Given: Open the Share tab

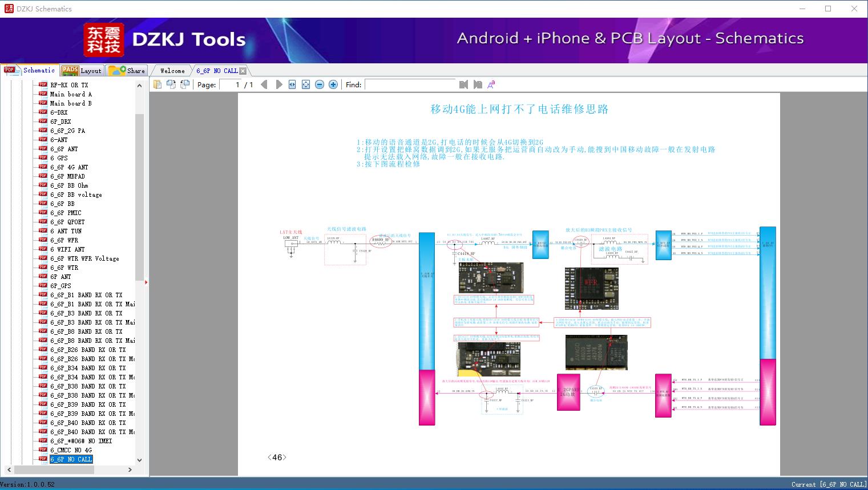Looking at the screenshot, I should click(x=127, y=71).
